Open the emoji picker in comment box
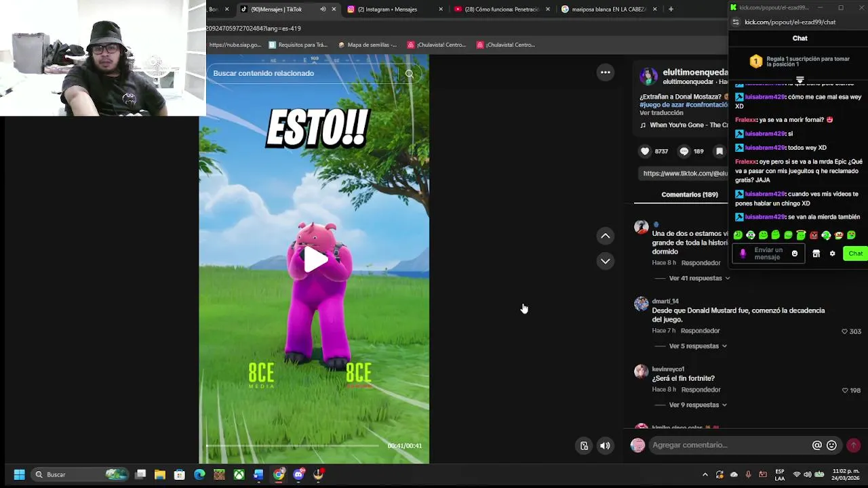The width and height of the screenshot is (868, 488). pyautogui.click(x=831, y=445)
